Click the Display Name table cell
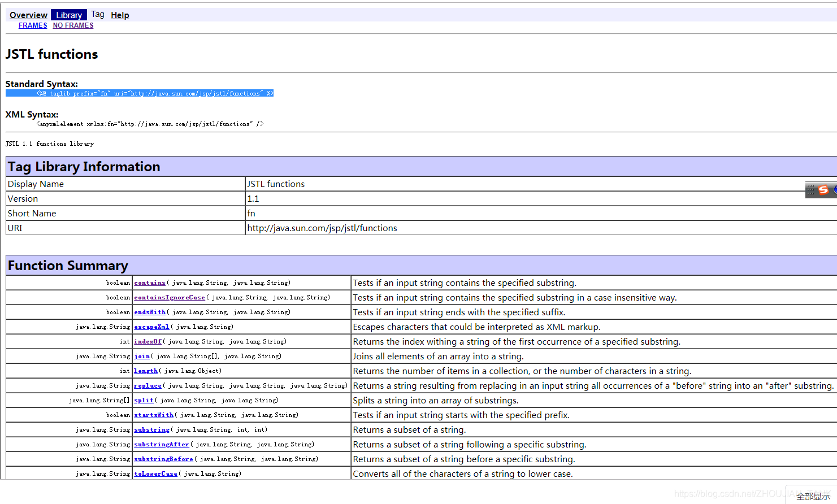Viewport: 837px width, 504px height. 125,184
